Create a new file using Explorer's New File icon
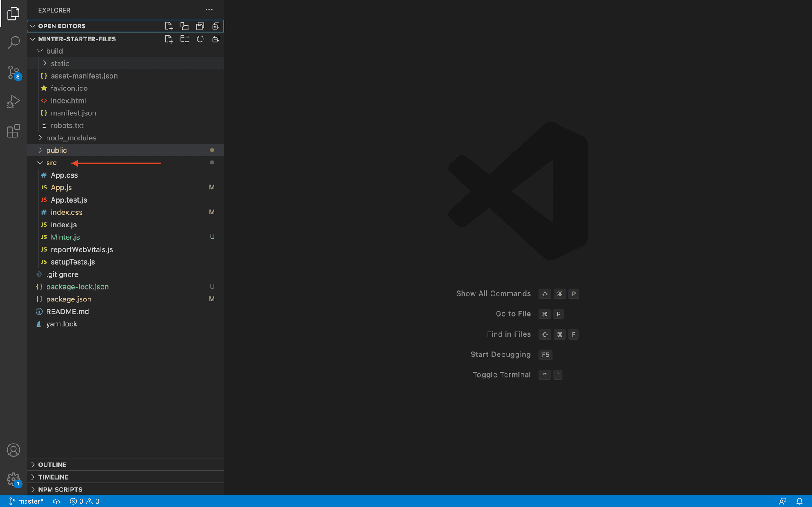The image size is (812, 507). tap(169, 38)
